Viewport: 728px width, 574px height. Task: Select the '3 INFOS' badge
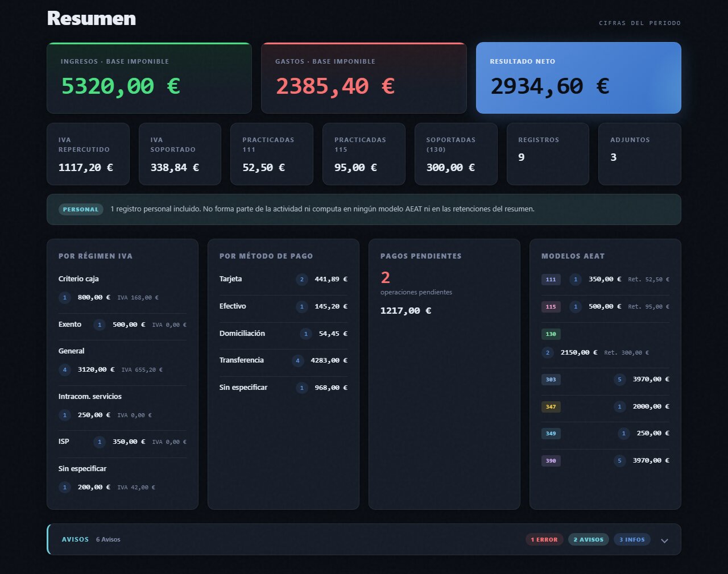(632, 539)
